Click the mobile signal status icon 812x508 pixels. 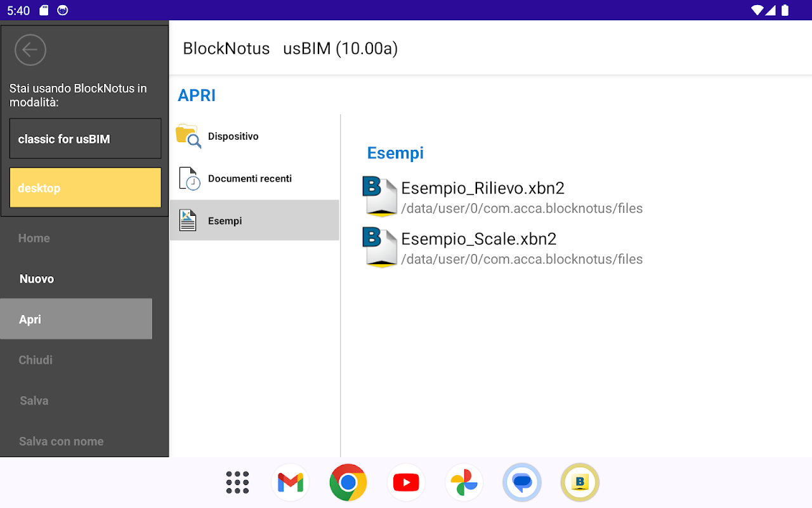click(771, 10)
